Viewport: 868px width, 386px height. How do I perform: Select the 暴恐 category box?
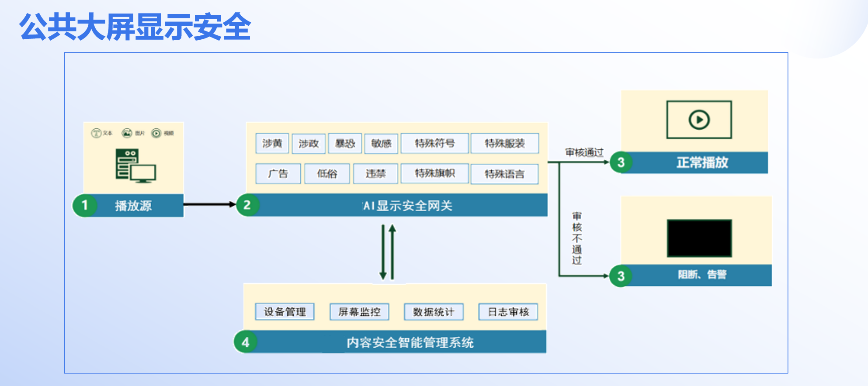click(x=345, y=143)
